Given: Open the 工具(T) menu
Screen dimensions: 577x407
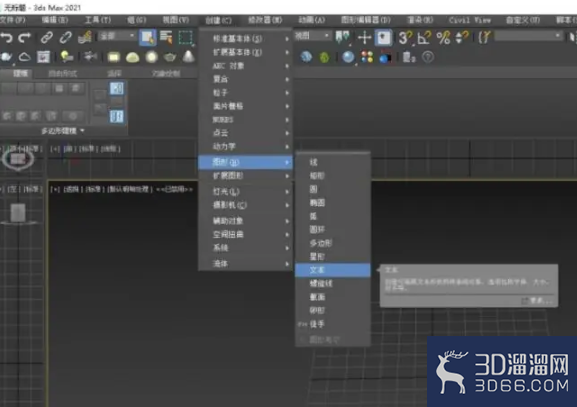Looking at the screenshot, I should 98,20.
